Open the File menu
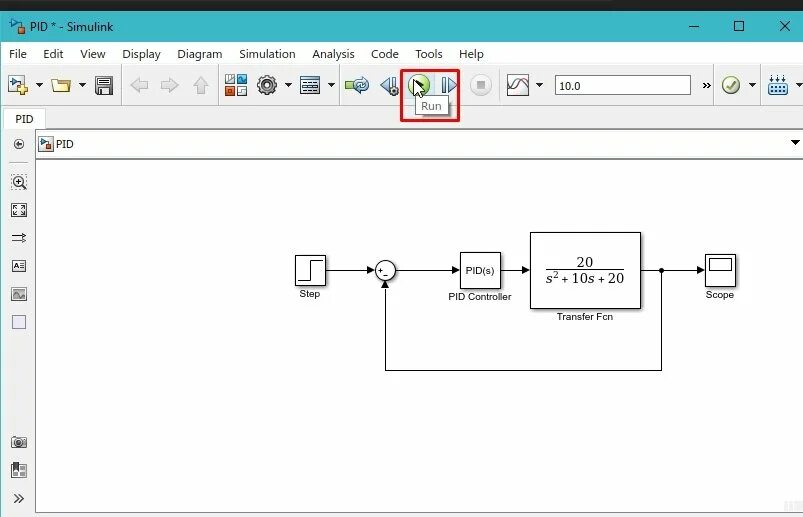The height and width of the screenshot is (517, 803). (x=18, y=54)
